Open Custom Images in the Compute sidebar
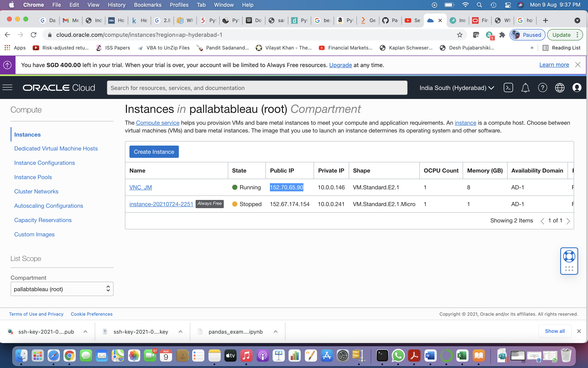 34,234
